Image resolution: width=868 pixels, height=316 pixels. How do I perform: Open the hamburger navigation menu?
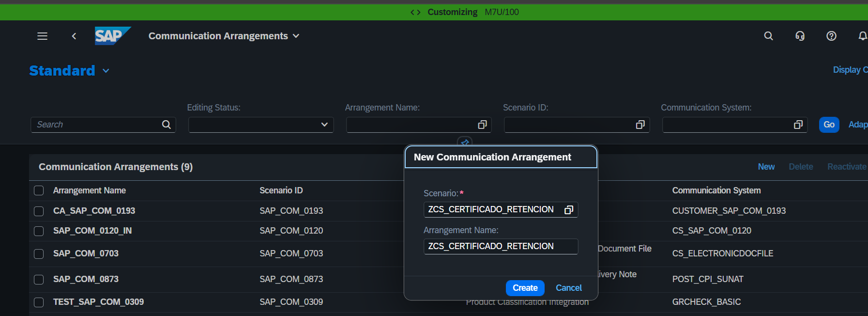tap(42, 36)
